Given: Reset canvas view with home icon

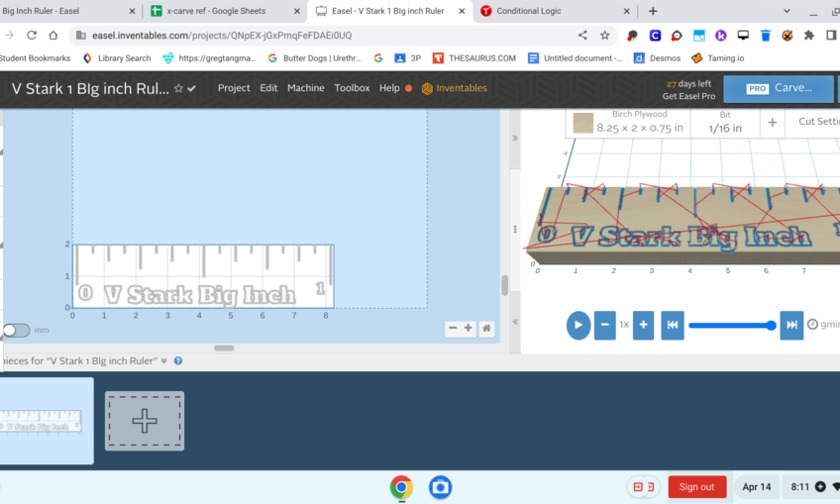Looking at the screenshot, I should tap(486, 329).
